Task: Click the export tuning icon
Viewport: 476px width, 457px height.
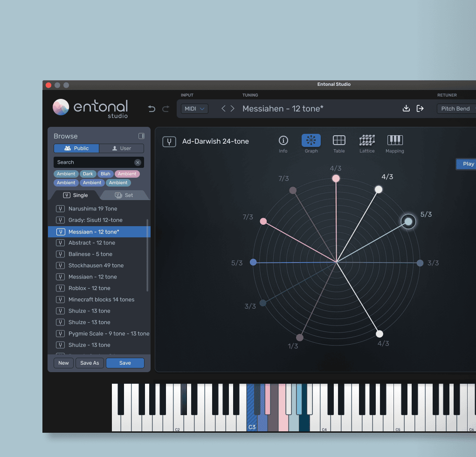Action: [x=420, y=108]
